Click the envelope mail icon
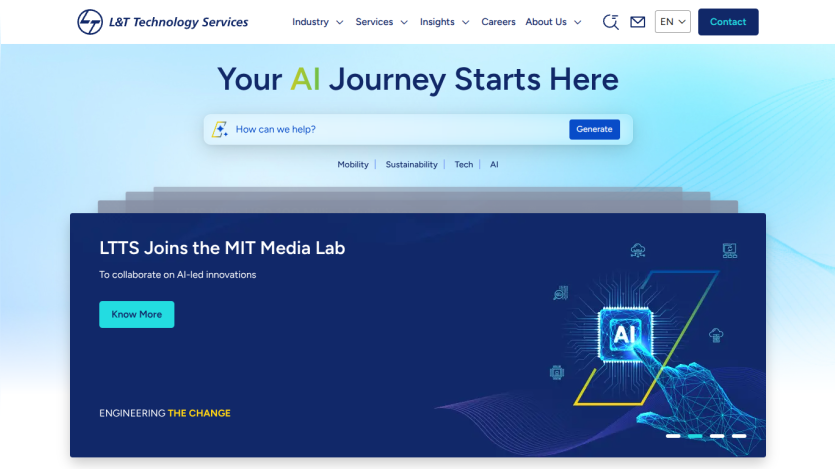 click(637, 22)
